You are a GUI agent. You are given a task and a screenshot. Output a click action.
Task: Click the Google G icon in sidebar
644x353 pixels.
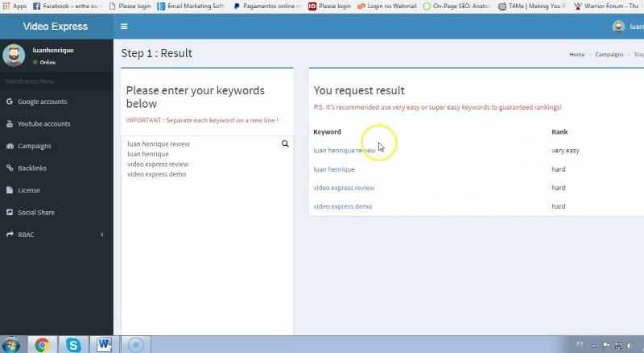click(10, 102)
